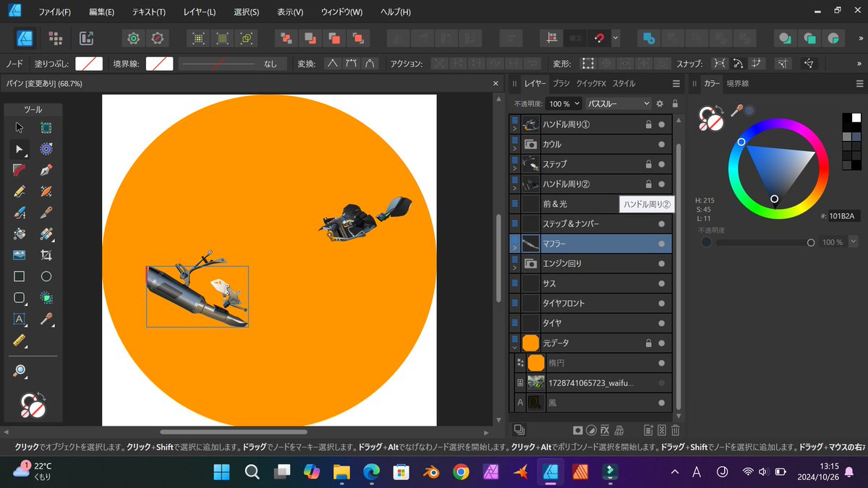Select the Artistic Text tool
This screenshot has width=868, height=488.
click(20, 319)
